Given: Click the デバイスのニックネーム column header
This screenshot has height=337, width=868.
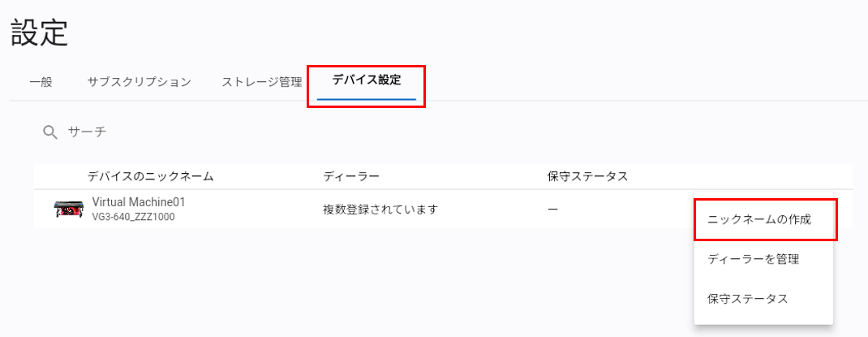Looking at the screenshot, I should click(150, 176).
